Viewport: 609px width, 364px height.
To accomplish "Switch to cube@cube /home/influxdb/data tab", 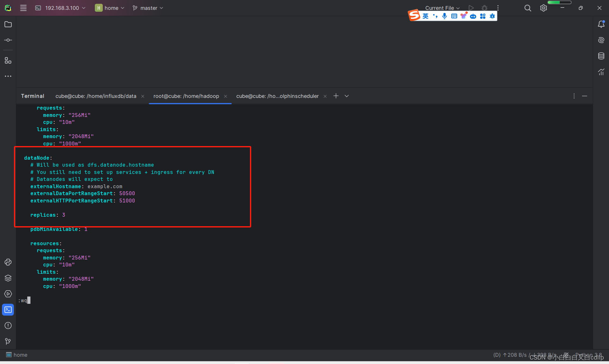I will pos(96,96).
